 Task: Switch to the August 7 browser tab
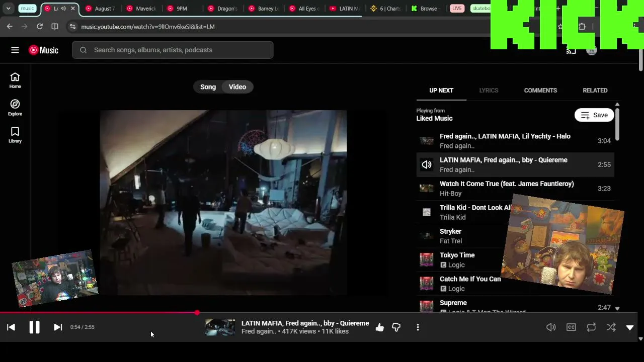pos(101,9)
